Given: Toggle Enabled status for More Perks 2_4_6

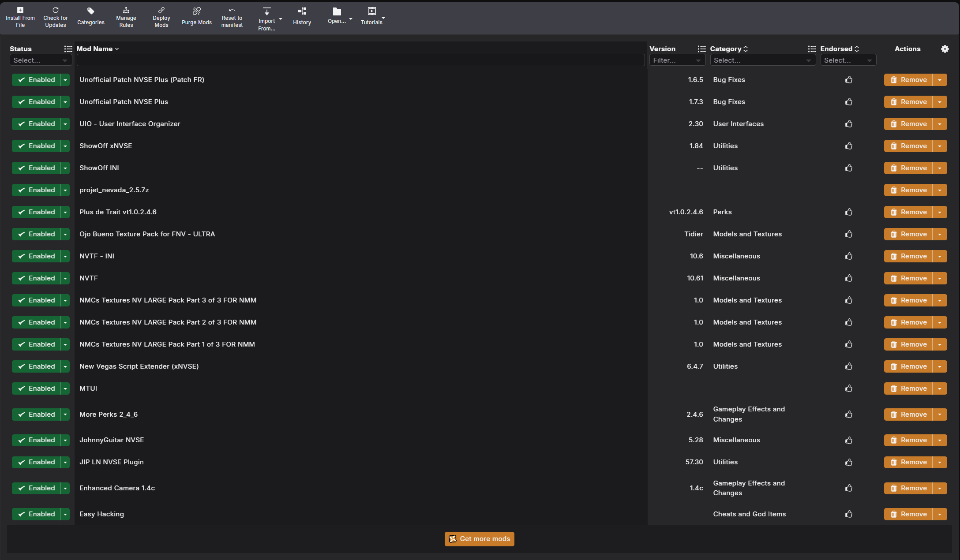Looking at the screenshot, I should pos(36,414).
